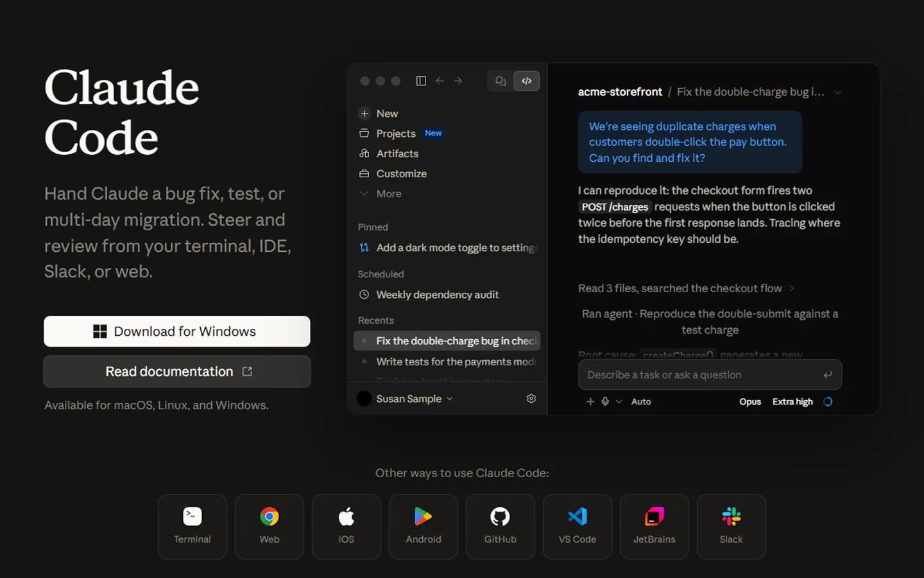Go back with the left arrow
Viewport: 924px width, 578px height.
tap(440, 81)
